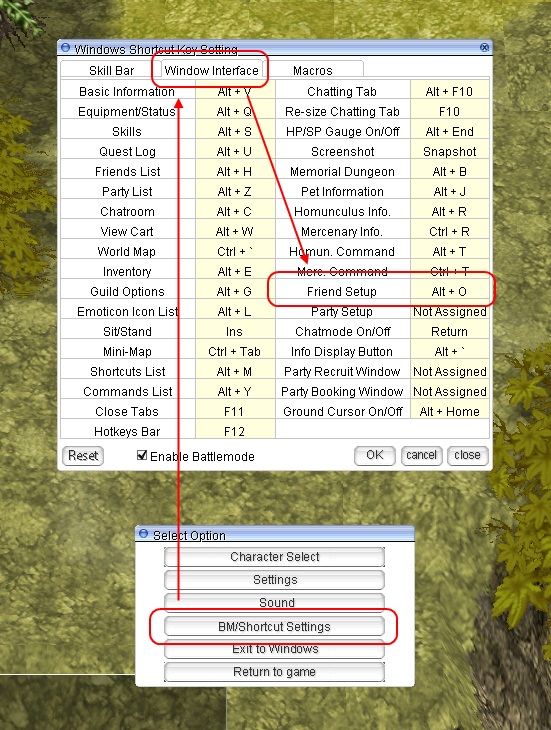
Task: Edit the Friend Setup key Alt + O
Action: coord(450,291)
